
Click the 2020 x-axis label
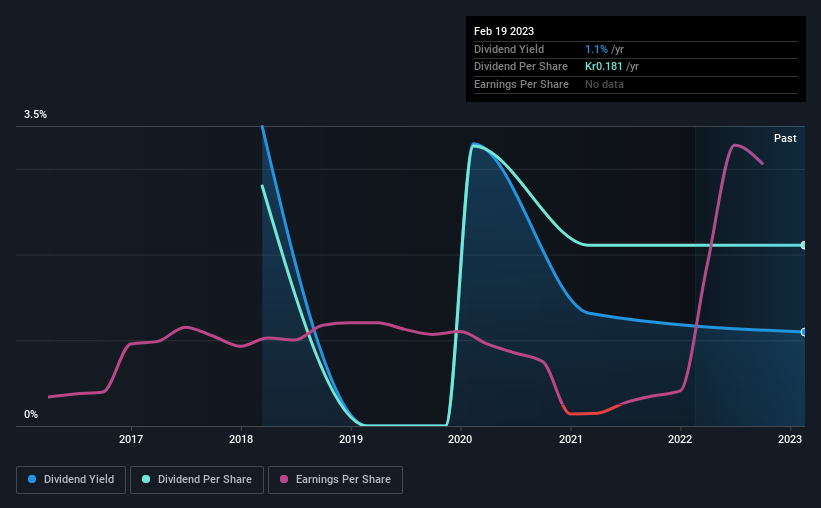click(460, 439)
